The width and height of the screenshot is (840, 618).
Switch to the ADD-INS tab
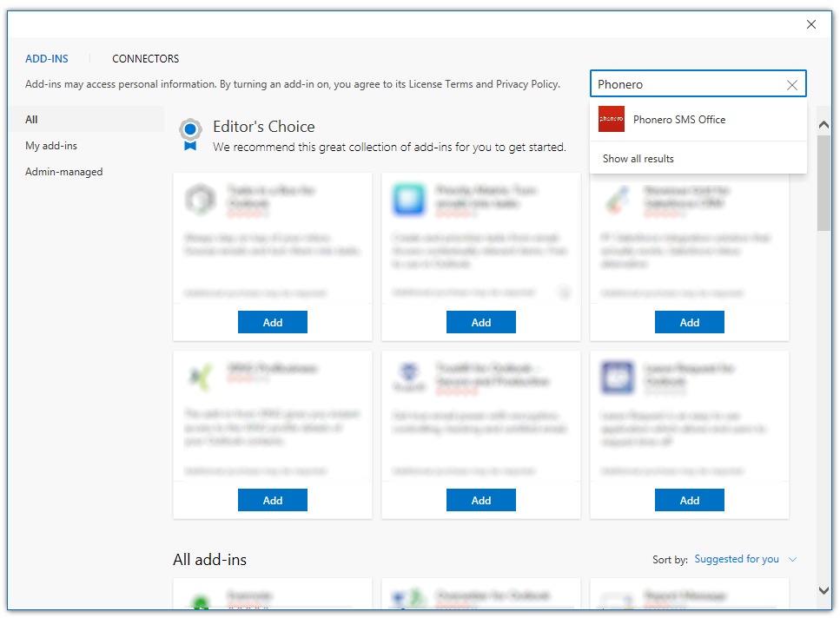click(x=47, y=59)
